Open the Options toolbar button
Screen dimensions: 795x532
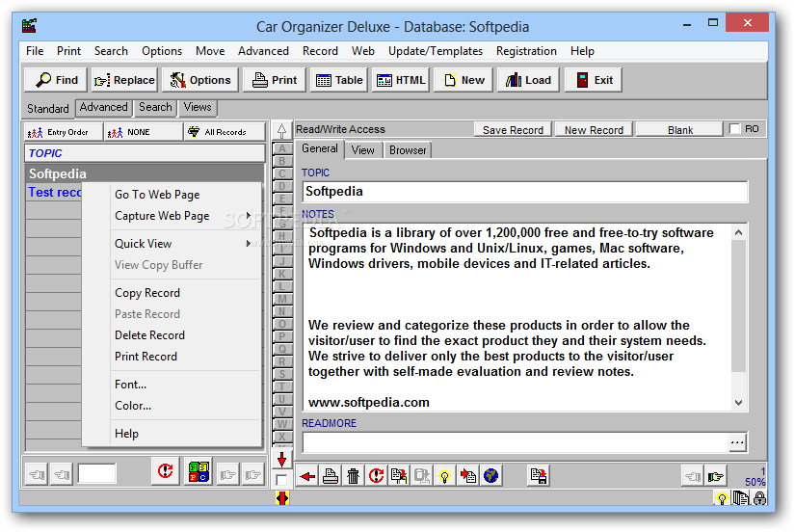point(199,80)
